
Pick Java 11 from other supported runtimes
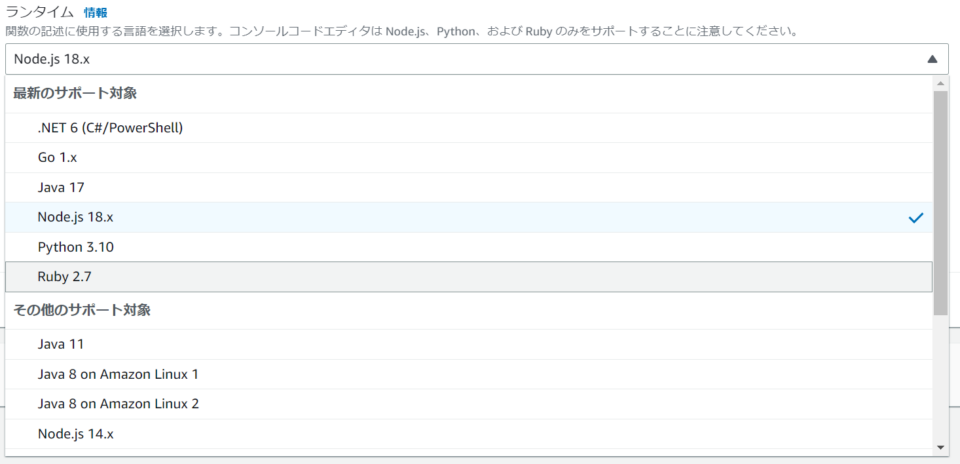(60, 344)
